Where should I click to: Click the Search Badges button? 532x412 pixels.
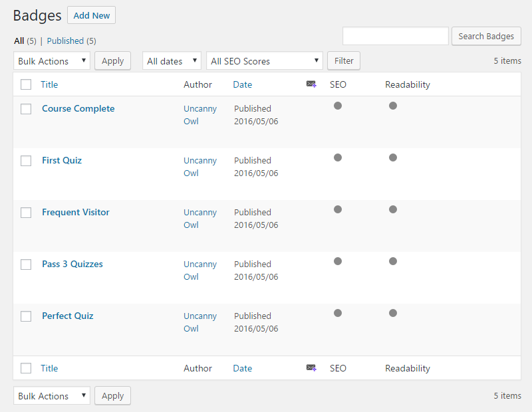tap(486, 36)
